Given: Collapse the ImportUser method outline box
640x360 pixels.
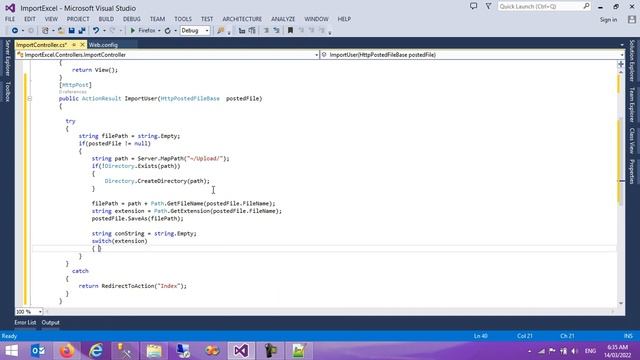Looking at the screenshot, I should tap(29, 98).
